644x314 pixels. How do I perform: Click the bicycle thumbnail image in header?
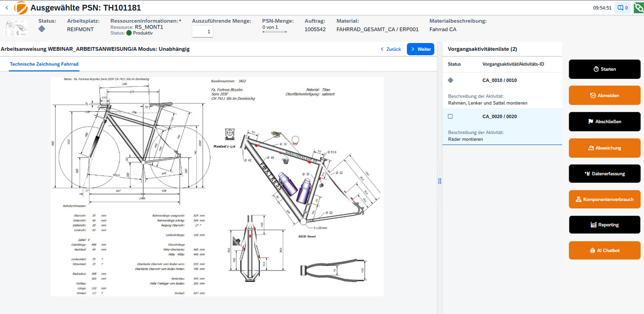coord(15,28)
